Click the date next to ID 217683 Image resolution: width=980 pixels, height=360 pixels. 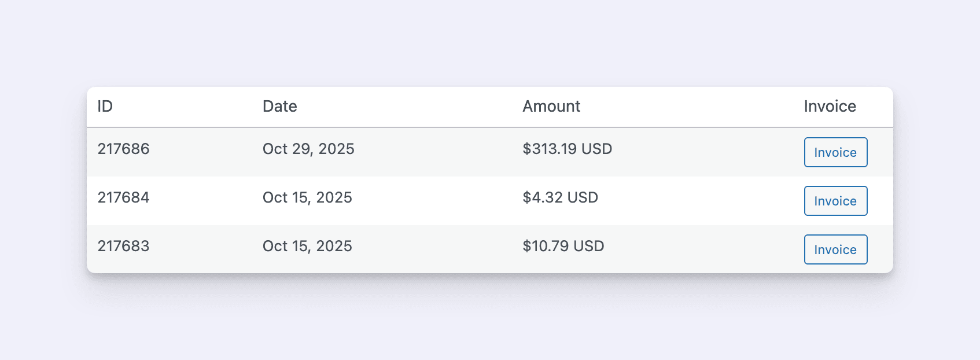pyautogui.click(x=307, y=247)
